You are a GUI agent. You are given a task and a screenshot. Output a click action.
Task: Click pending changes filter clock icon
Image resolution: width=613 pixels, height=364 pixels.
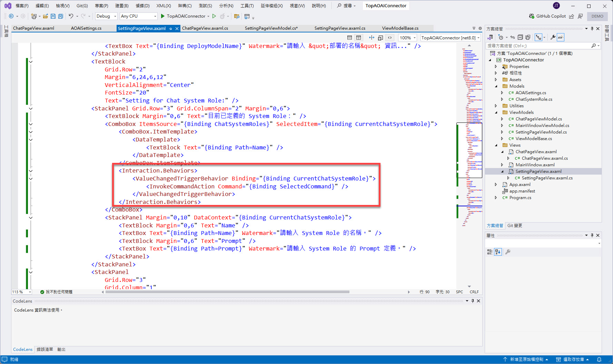coord(501,37)
